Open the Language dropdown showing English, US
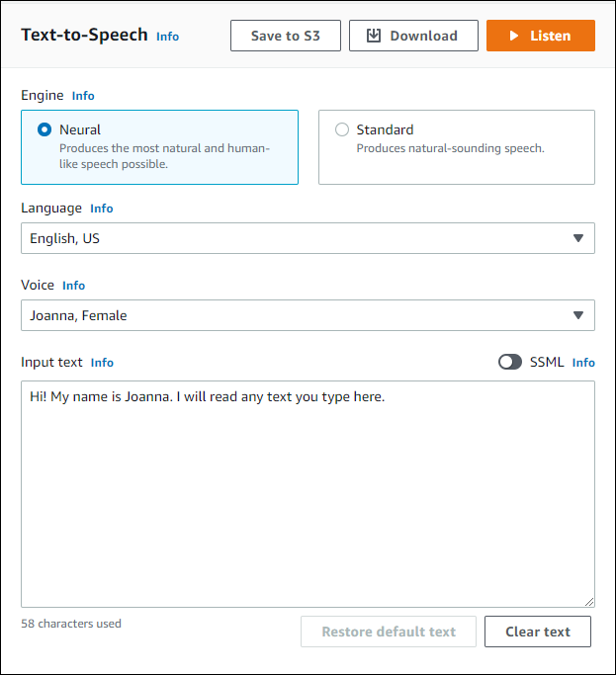Image resolution: width=616 pixels, height=675 pixels. point(307,238)
